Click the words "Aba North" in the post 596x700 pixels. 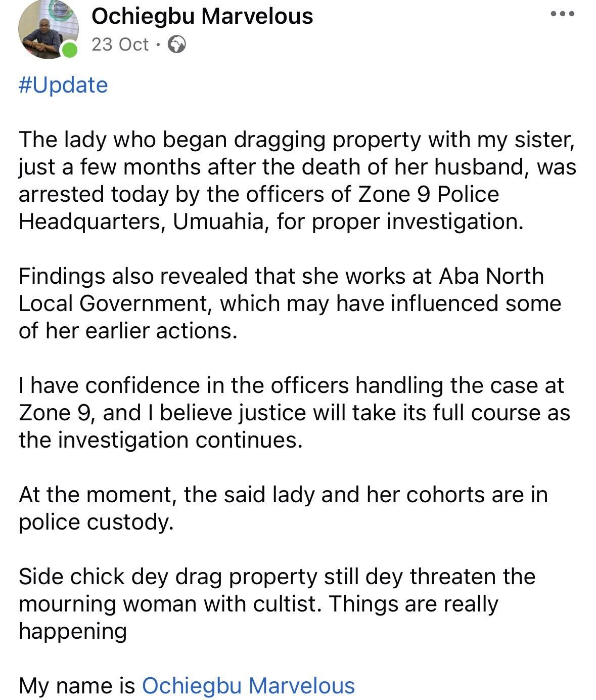[491, 276]
